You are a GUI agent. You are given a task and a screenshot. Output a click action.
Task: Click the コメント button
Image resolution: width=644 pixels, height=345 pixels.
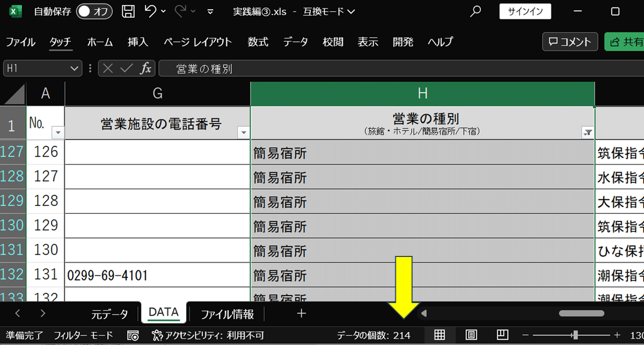click(x=570, y=42)
